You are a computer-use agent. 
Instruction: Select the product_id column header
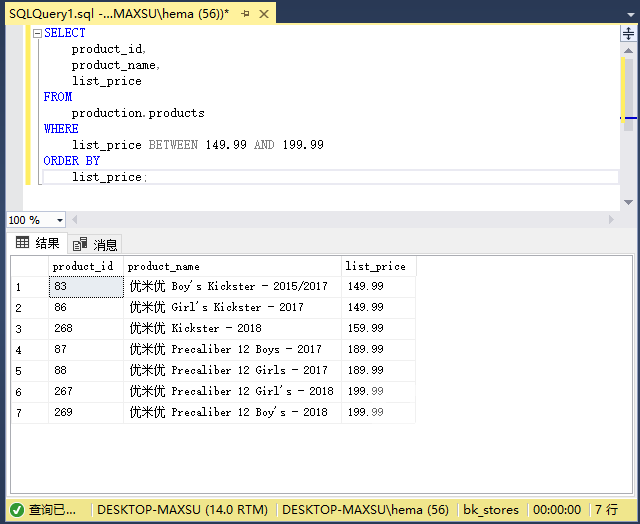pos(86,266)
